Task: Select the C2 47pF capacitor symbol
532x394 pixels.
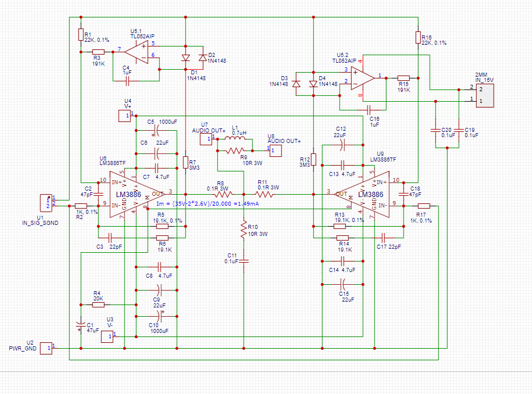Action: click(98, 194)
